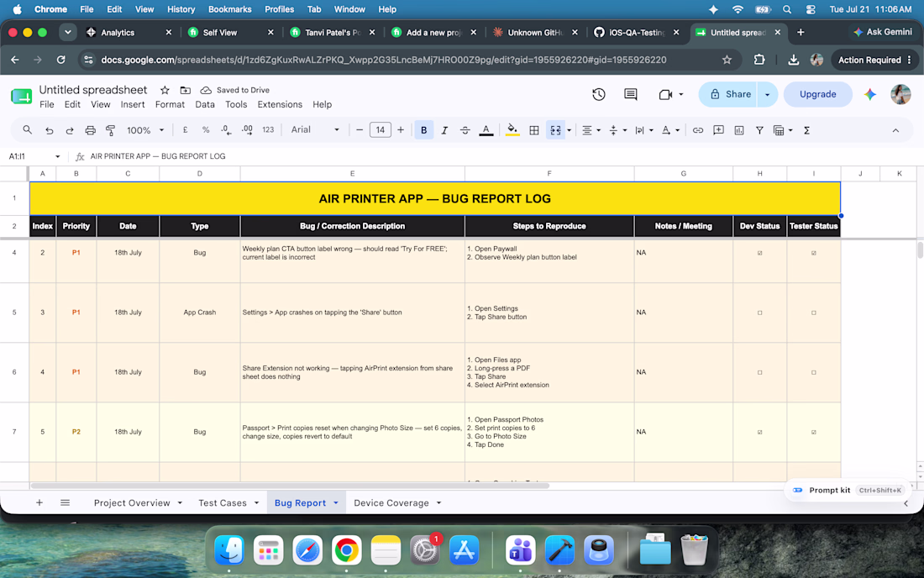This screenshot has width=924, height=578.
Task: Hide the menus with collapse chevron
Action: (x=895, y=130)
